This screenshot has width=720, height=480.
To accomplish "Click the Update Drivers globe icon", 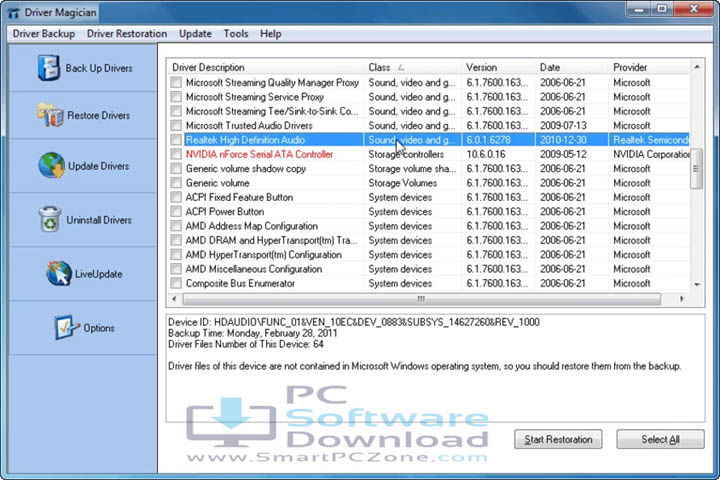I will [x=51, y=165].
